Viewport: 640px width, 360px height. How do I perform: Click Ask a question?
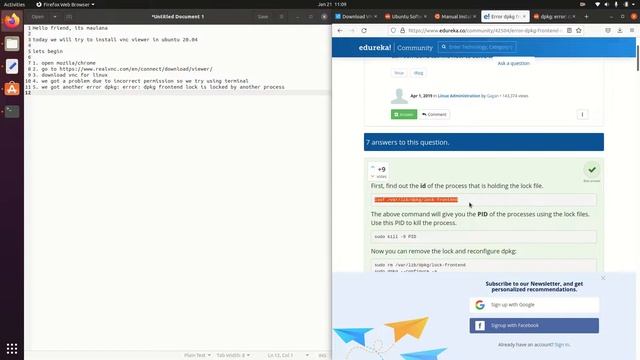(513, 63)
